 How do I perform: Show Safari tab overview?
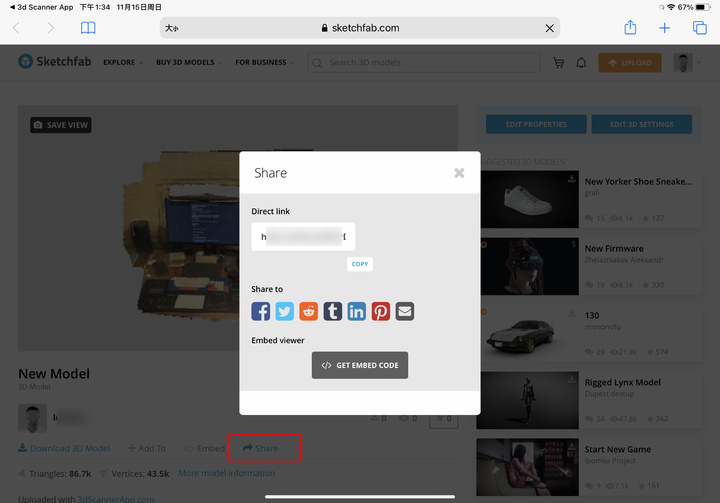tap(699, 28)
